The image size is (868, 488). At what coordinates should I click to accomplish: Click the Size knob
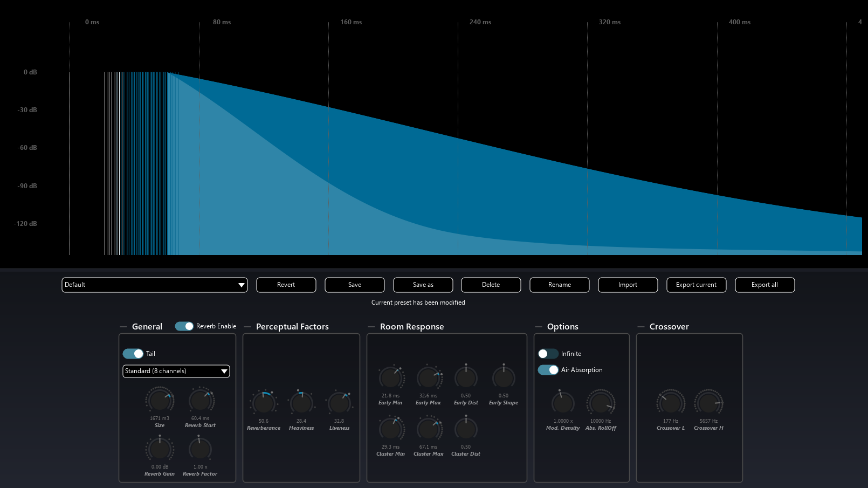point(160,401)
